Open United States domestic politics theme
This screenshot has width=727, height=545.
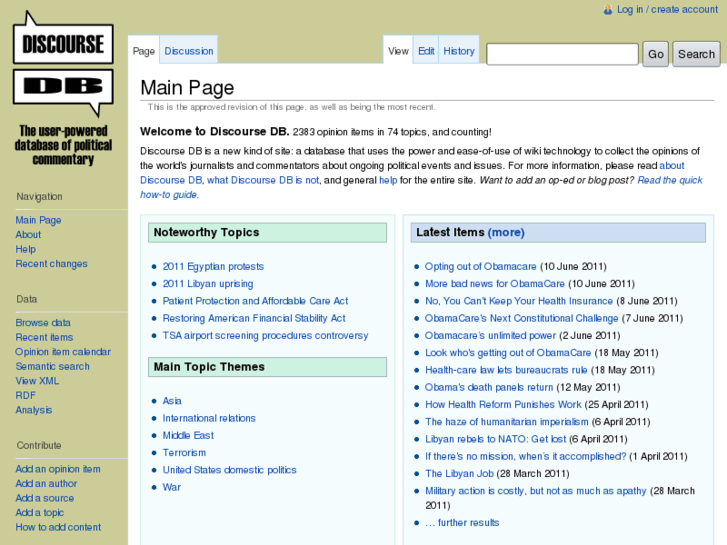(230, 470)
